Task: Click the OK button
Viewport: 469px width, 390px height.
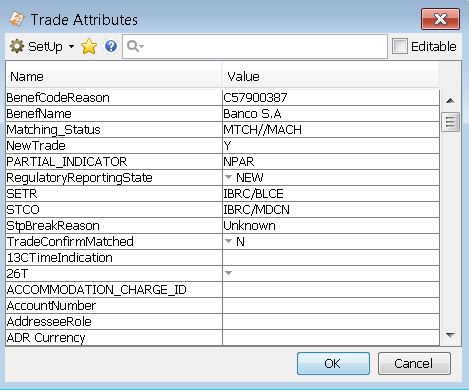Action: (333, 363)
